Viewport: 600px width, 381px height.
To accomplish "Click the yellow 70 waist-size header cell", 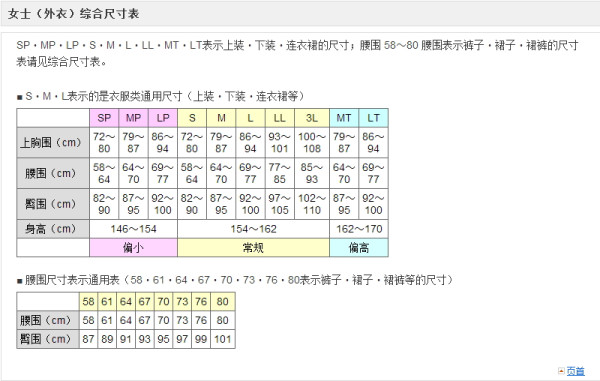I will (163, 301).
